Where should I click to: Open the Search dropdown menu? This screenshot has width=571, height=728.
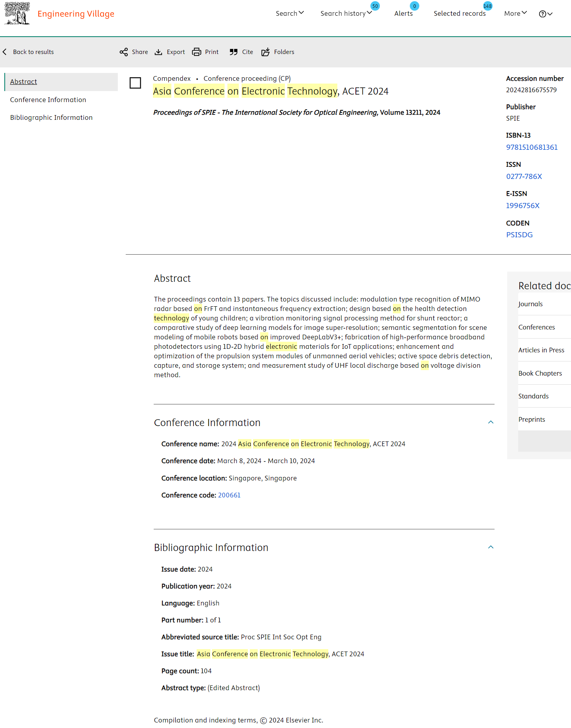coord(290,13)
